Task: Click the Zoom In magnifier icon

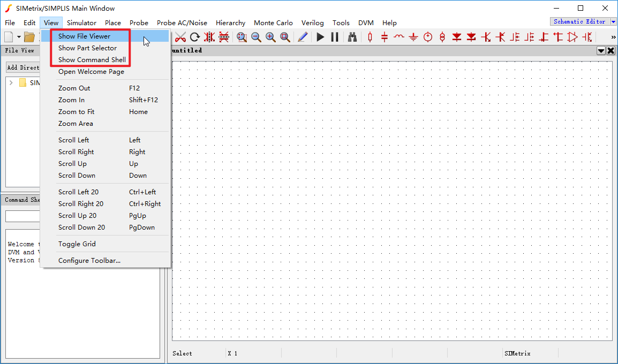Action: click(270, 37)
